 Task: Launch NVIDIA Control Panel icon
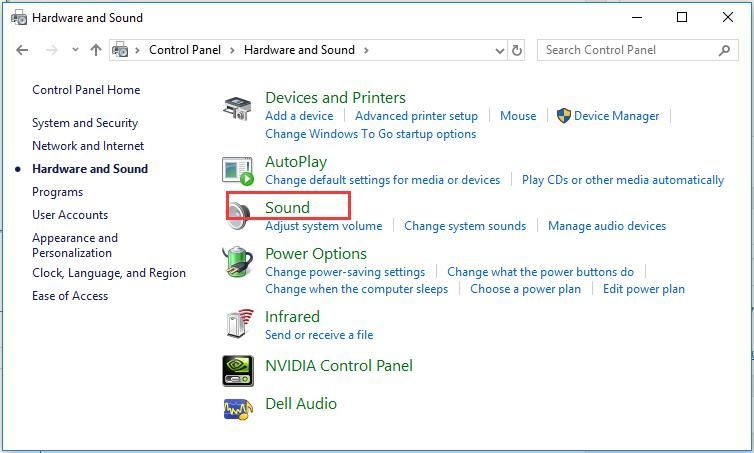[x=238, y=371]
